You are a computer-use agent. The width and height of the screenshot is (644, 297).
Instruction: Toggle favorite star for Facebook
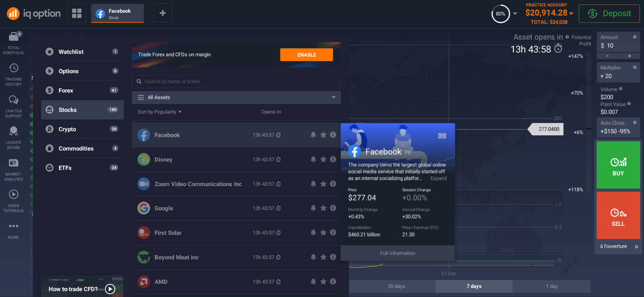coord(323,135)
